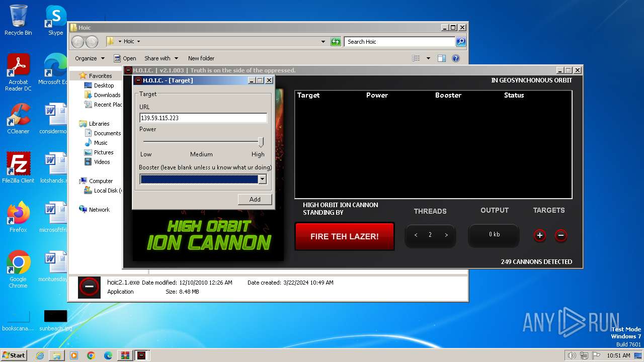Viewport: 644px width, 362px height.
Task: Open the Firefox desktop shortcut
Action: (18, 217)
